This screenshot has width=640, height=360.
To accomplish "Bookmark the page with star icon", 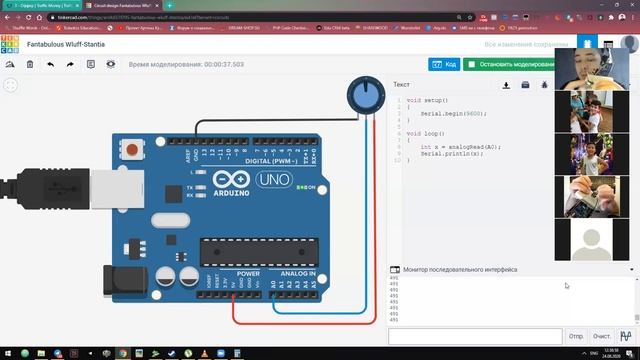I will [470, 18].
